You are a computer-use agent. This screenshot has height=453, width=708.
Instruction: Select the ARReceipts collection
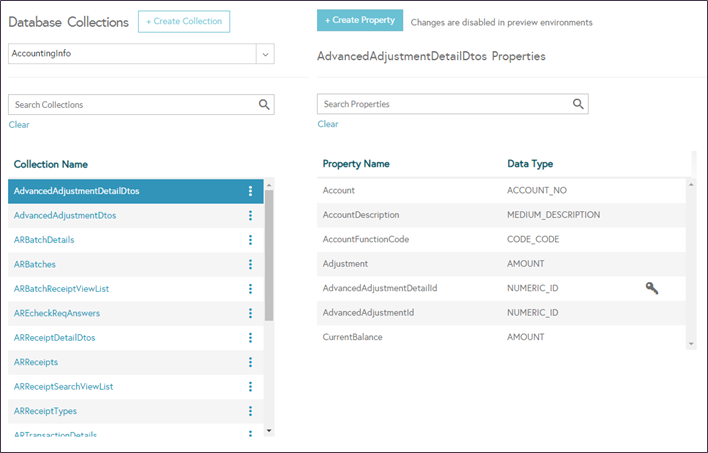36,362
